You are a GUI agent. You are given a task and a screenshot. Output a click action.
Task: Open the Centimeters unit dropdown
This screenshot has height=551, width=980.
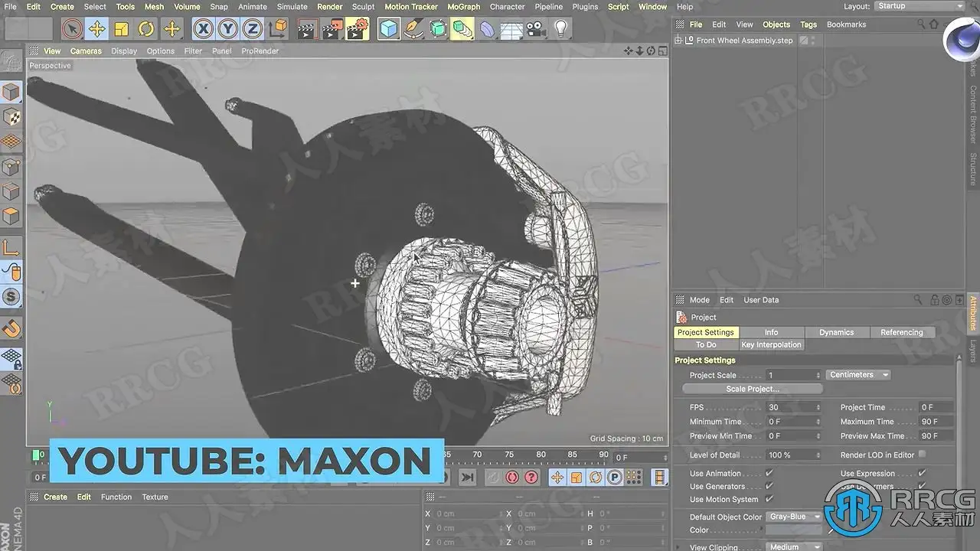coord(858,375)
